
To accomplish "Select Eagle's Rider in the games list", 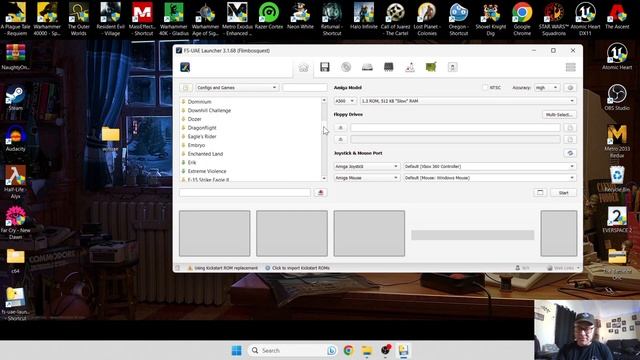I will 202,136.
